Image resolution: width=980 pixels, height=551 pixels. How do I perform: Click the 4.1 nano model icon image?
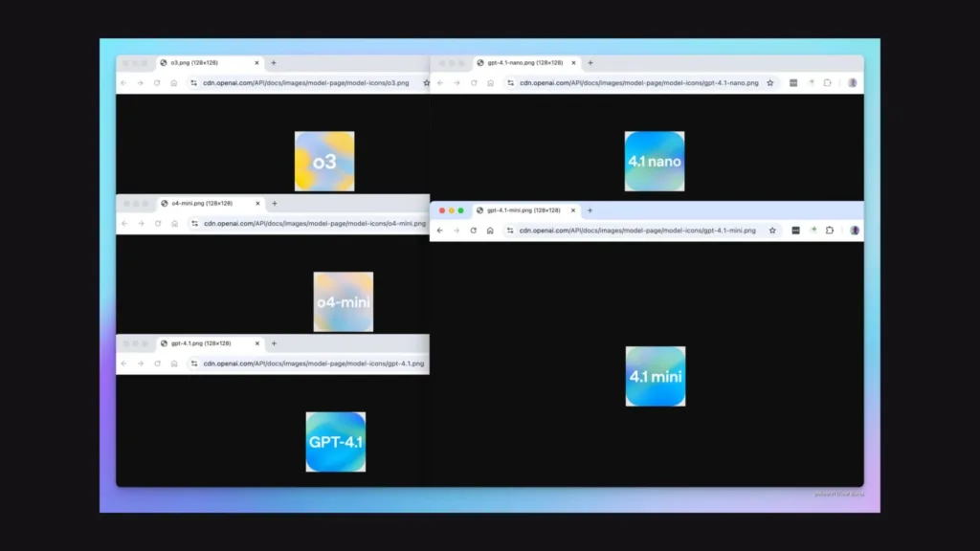pyautogui.click(x=655, y=161)
